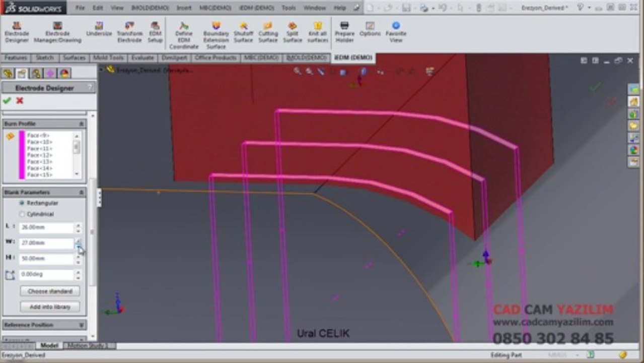Switch to the Features tab
The width and height of the screenshot is (644, 363).
pyautogui.click(x=16, y=58)
